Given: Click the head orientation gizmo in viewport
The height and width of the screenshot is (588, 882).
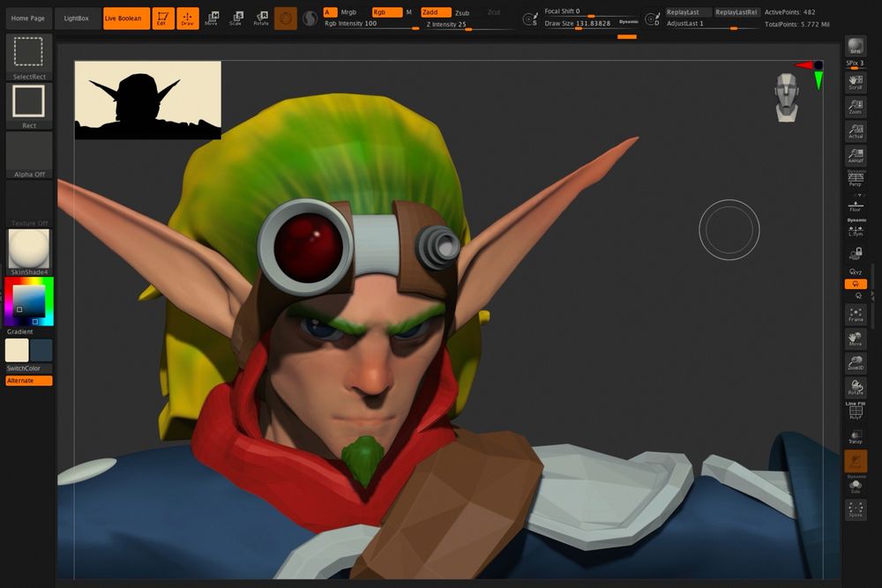Looking at the screenshot, I should point(787,97).
